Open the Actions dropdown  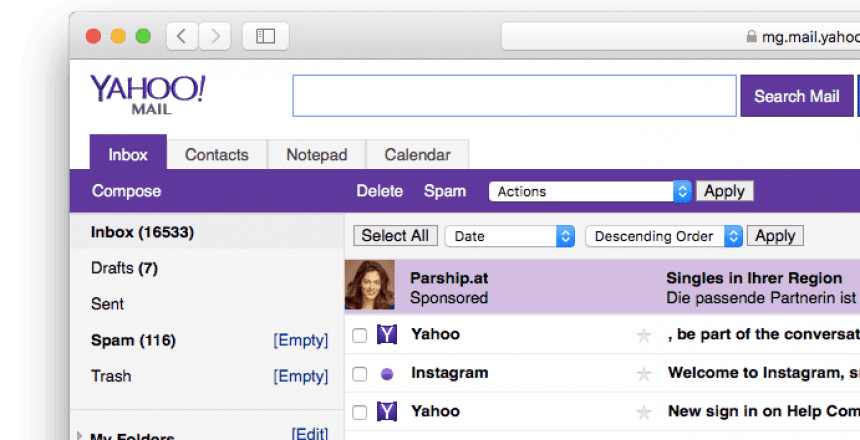(x=590, y=191)
